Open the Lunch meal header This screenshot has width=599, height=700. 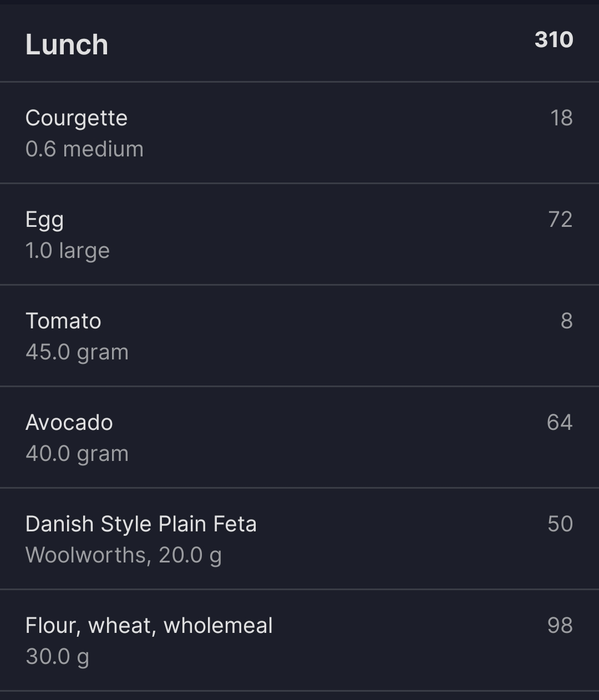(x=299, y=43)
